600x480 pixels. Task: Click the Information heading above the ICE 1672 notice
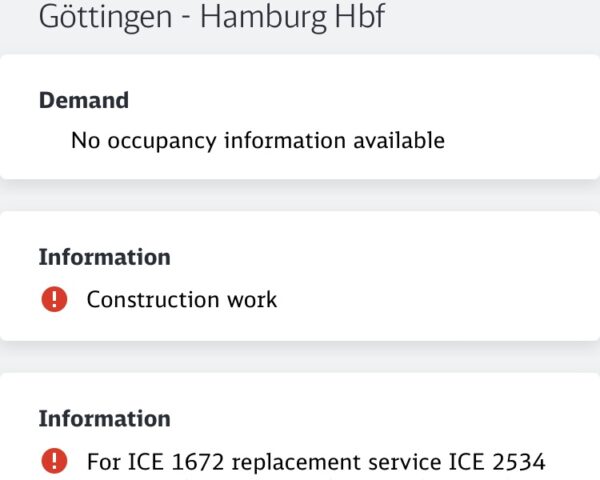tap(104, 419)
